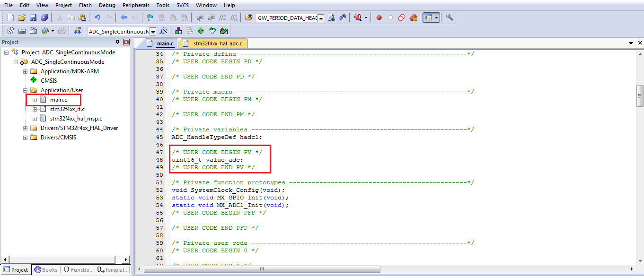Start or stop the debug session

coord(358,17)
